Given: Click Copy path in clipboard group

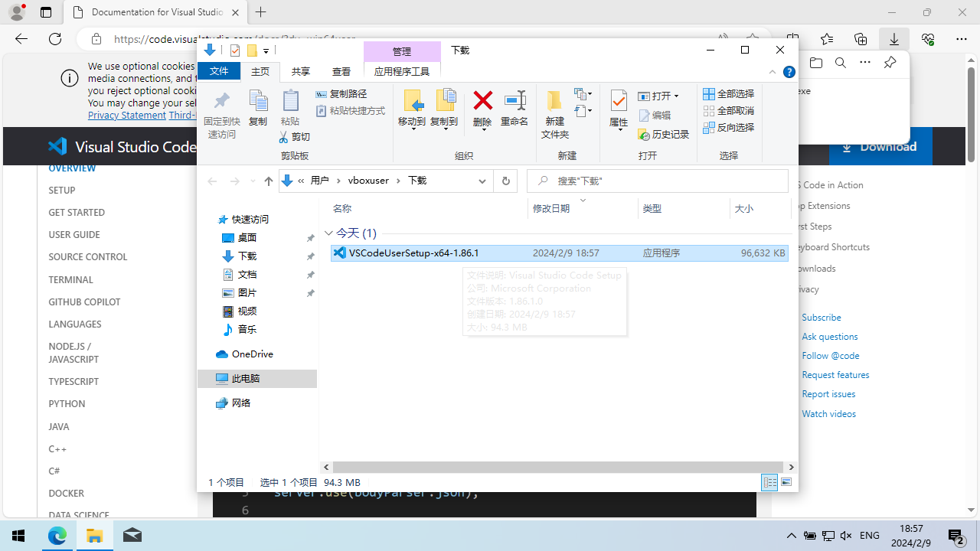Looking at the screenshot, I should point(341,93).
